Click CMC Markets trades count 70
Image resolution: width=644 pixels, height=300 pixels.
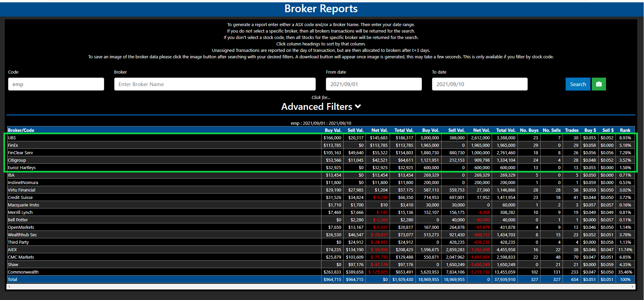coord(576,257)
